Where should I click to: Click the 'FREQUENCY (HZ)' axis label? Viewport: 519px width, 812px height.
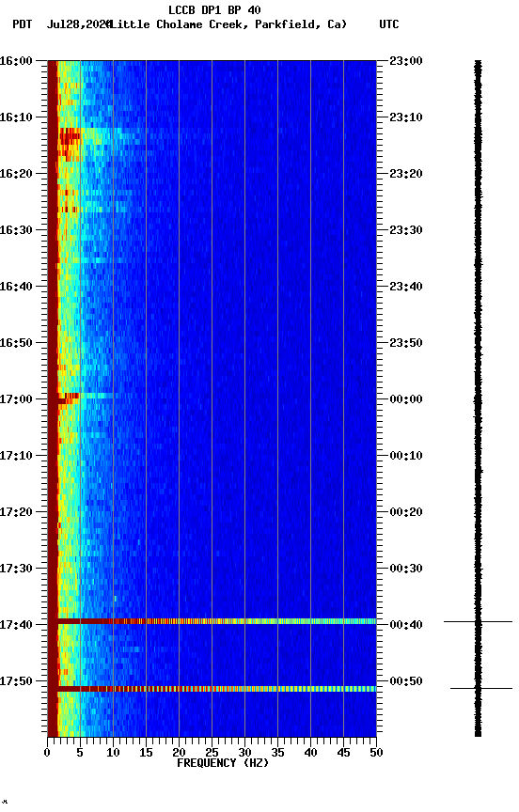[x=223, y=763]
